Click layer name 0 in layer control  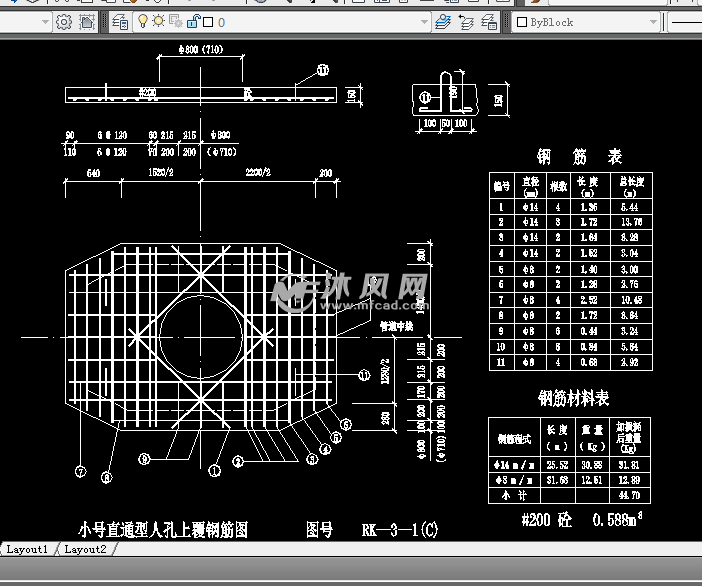coord(222,22)
